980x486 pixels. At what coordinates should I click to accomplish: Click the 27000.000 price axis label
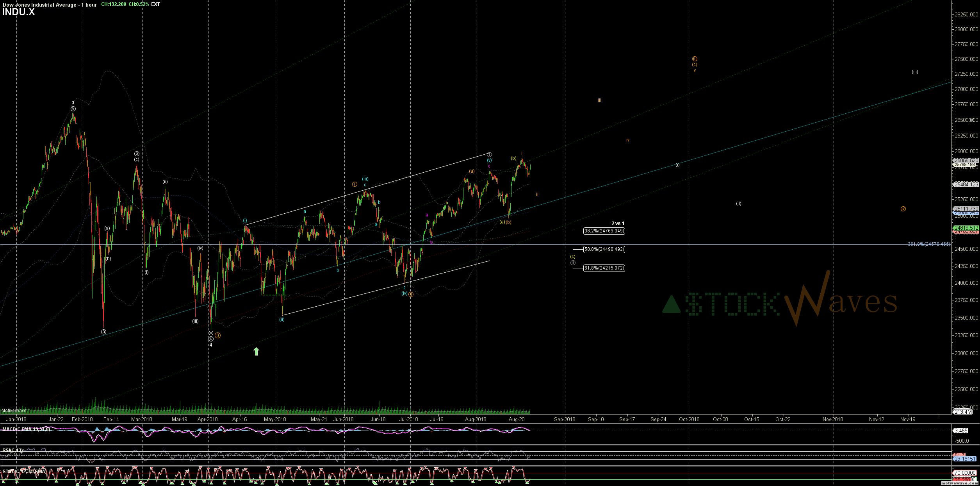(x=967, y=89)
